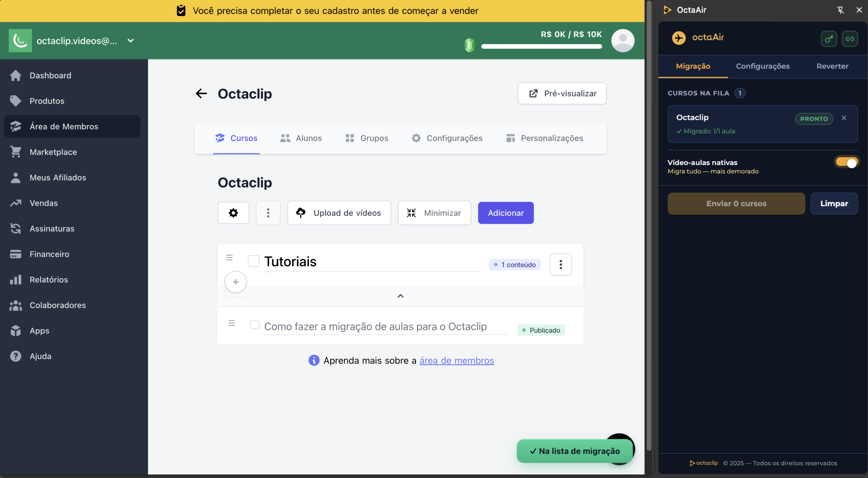Click the green account logo icon
This screenshot has height=478, width=868.
pyautogui.click(x=20, y=41)
